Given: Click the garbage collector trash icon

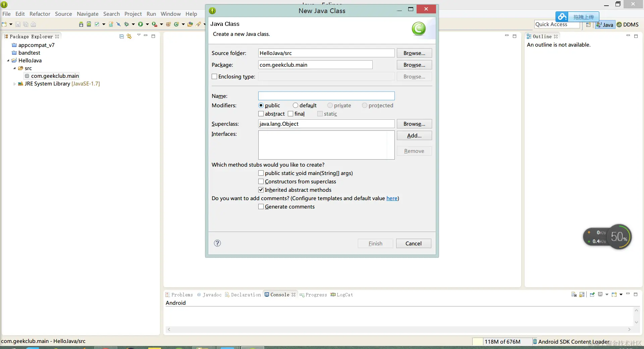Looking at the screenshot, I should (535, 342).
